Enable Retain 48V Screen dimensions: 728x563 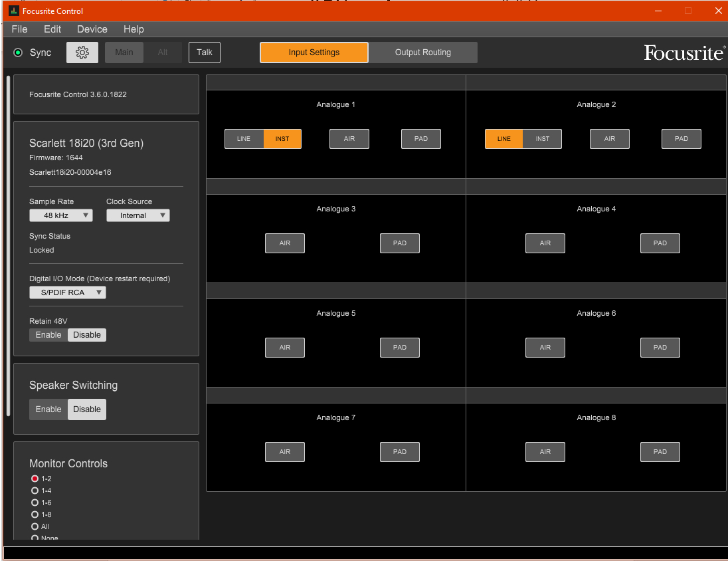[48, 336]
